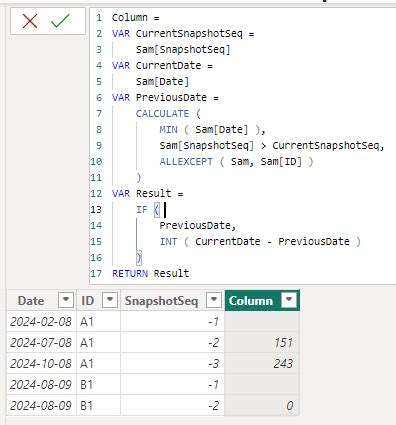Place cursor on 'Column =' formula line

coord(136,17)
